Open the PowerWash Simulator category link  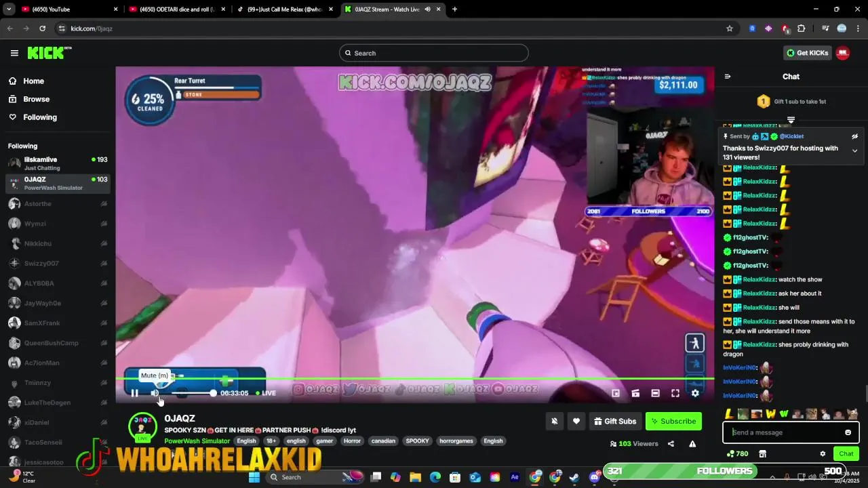tap(197, 441)
